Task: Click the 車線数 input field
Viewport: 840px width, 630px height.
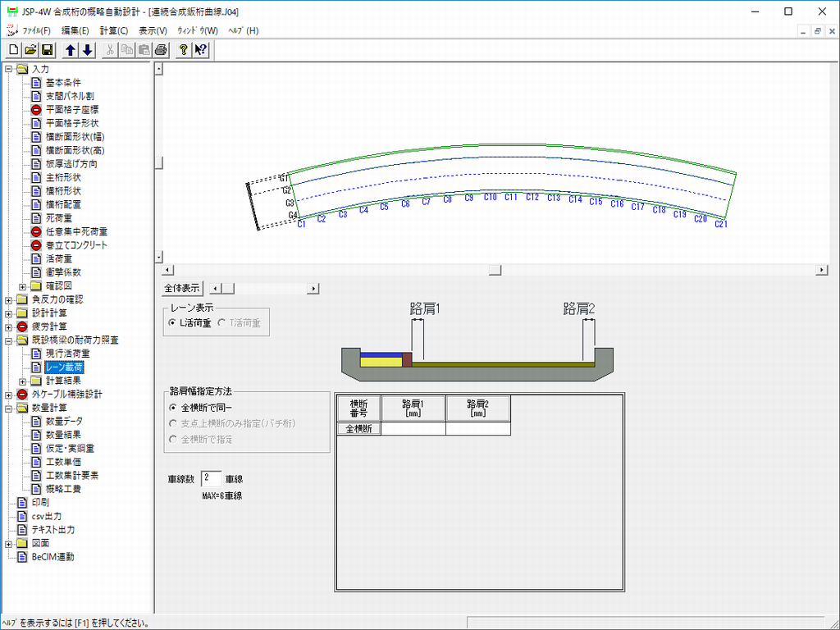Action: tap(211, 478)
